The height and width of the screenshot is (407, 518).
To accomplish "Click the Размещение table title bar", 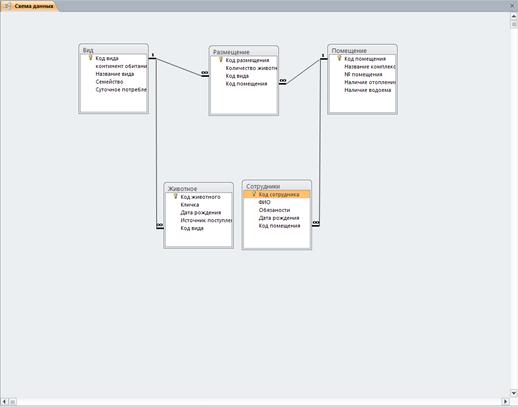I will pos(244,52).
